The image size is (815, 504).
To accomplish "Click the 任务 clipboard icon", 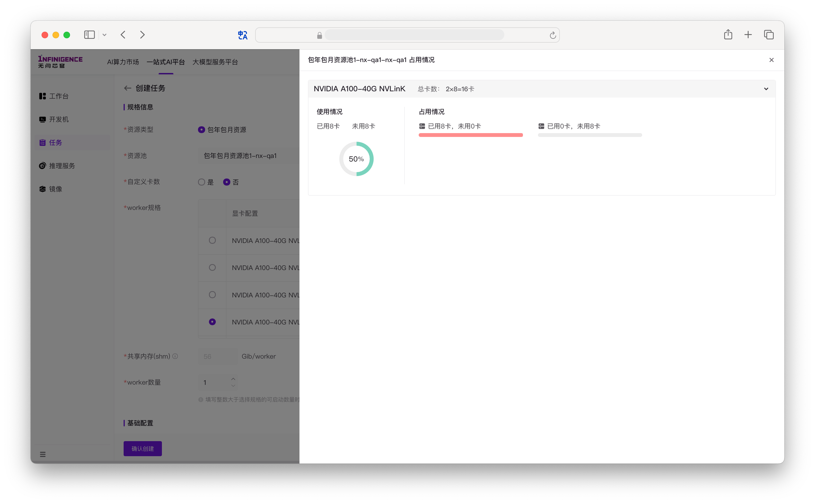I will 42,142.
